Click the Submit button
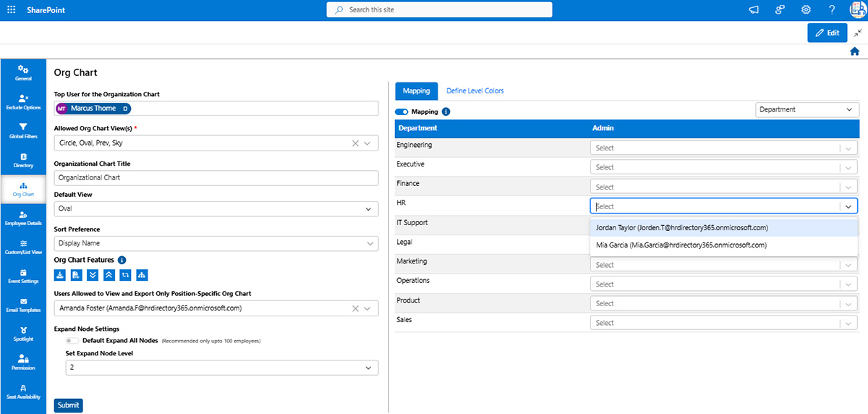 pyautogui.click(x=69, y=405)
